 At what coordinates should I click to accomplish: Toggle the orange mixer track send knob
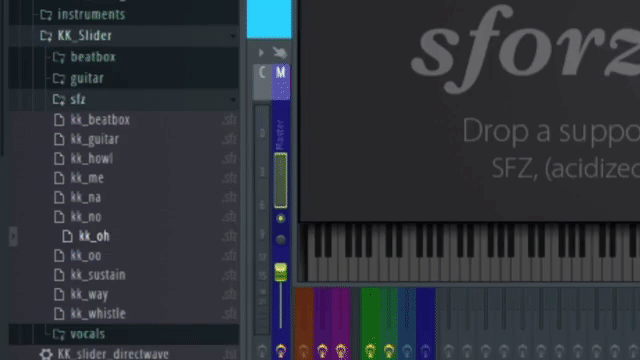coord(303,351)
